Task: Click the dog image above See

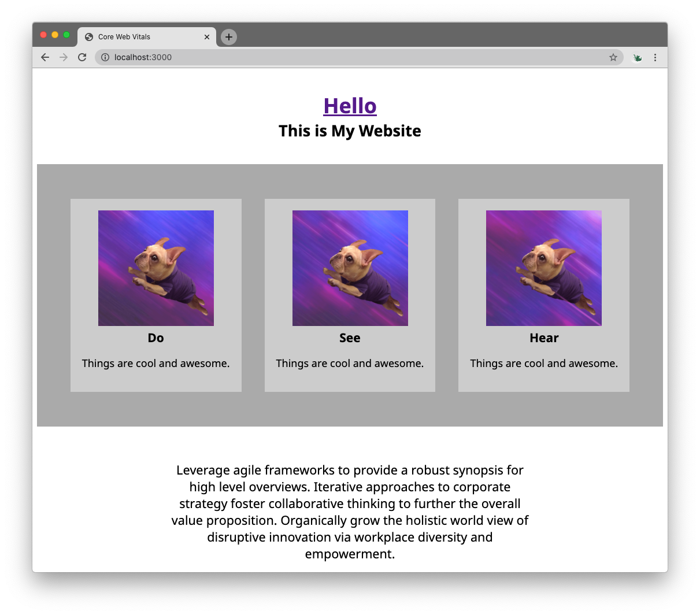Action: pyautogui.click(x=350, y=268)
